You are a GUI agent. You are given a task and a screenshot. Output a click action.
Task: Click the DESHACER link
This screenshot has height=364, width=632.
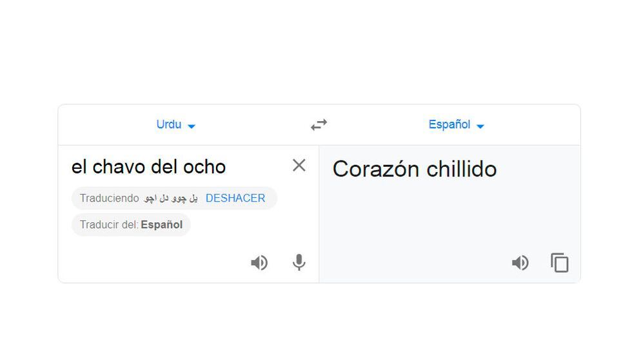[x=235, y=198]
